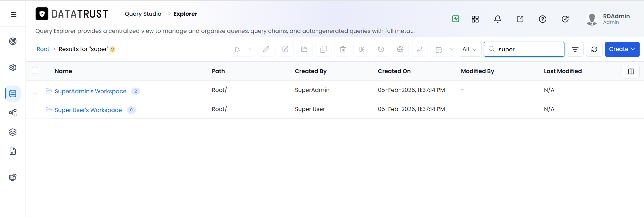Viewport: 644px width, 217px height.
Task: Open Super User's Workspace folder
Action: 88,110
